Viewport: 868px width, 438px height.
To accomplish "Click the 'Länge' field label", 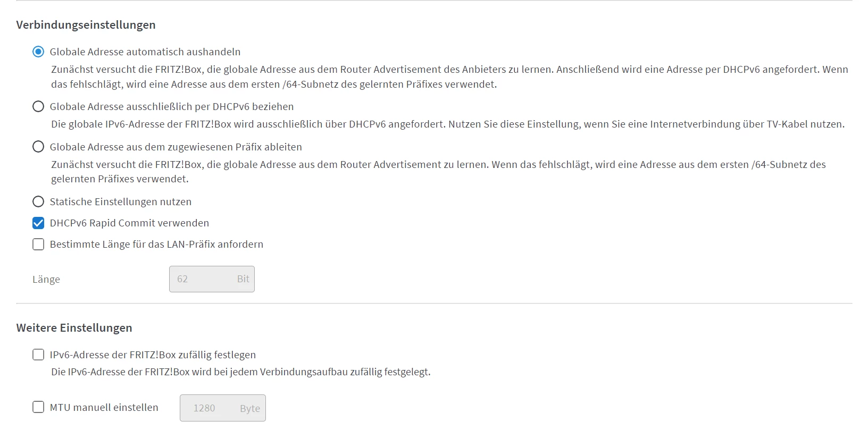I will tap(46, 280).
